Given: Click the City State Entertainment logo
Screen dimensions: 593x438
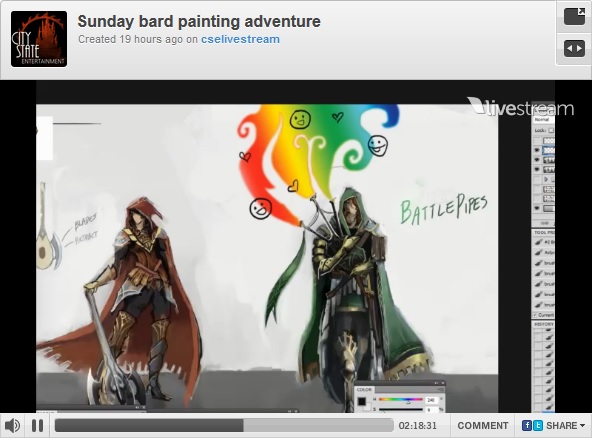Looking at the screenshot, I should 39,39.
